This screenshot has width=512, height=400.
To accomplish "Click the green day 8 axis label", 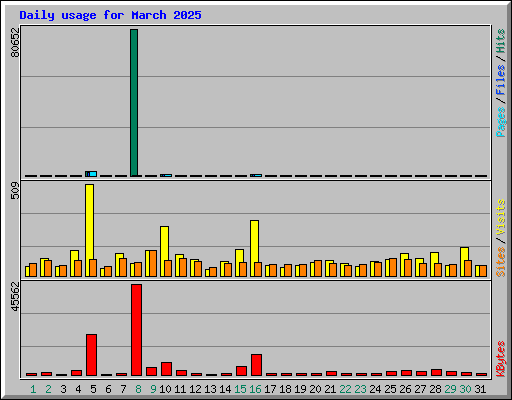I will click(x=138, y=389).
